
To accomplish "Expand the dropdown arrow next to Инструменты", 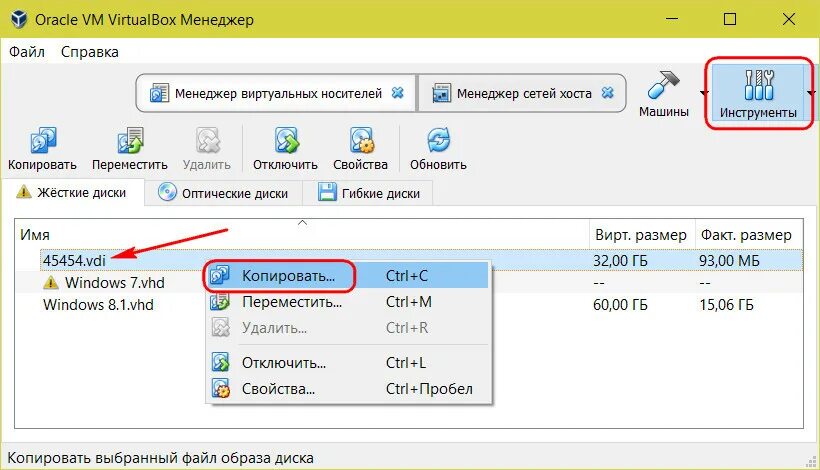I will click(811, 93).
